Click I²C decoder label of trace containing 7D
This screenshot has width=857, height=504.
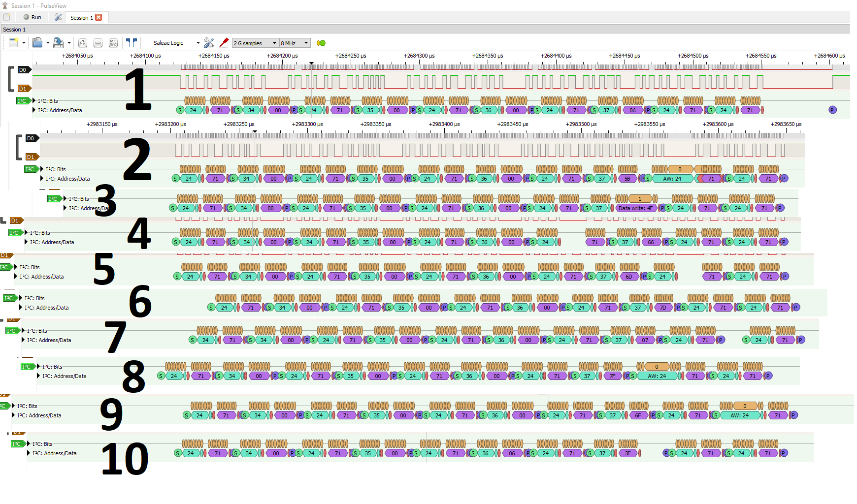pos(10,298)
